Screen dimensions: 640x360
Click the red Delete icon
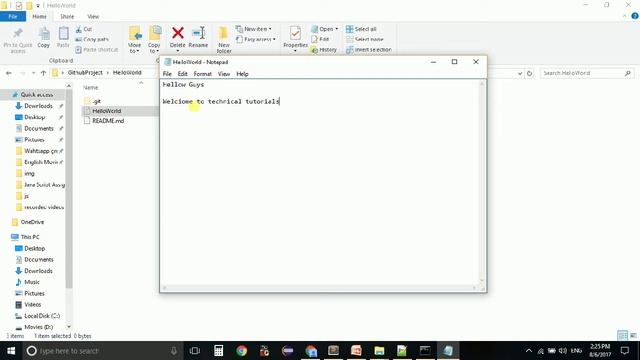178,33
